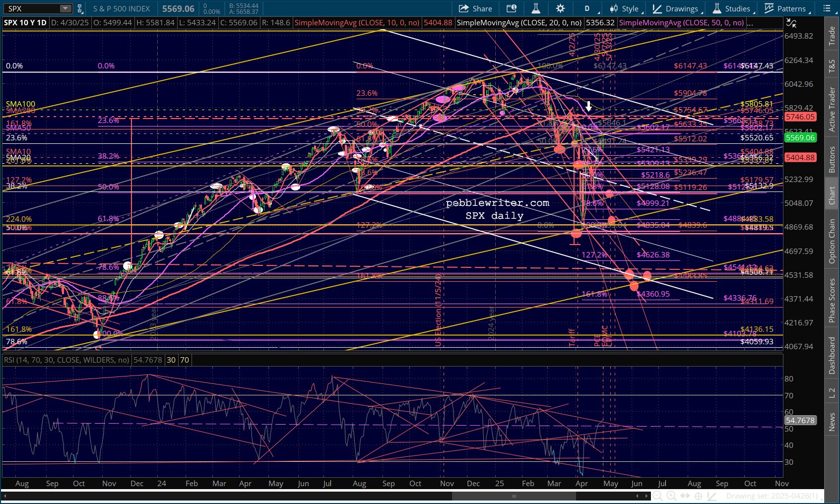Click the chart autoscale arrows icon

791,23
